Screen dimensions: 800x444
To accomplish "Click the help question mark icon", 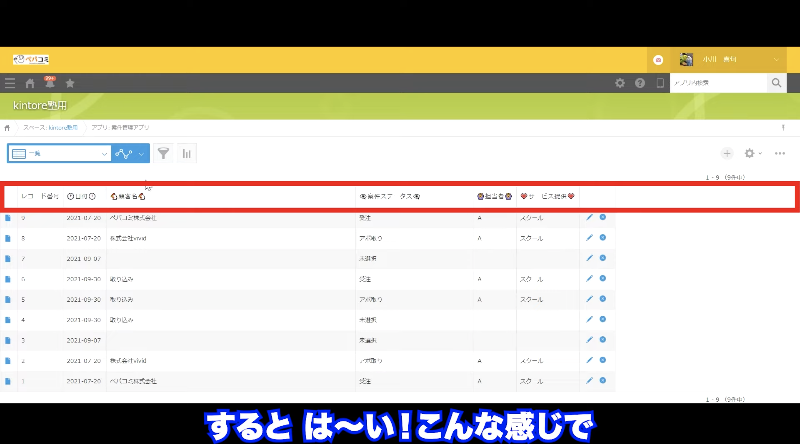I will (x=640, y=83).
